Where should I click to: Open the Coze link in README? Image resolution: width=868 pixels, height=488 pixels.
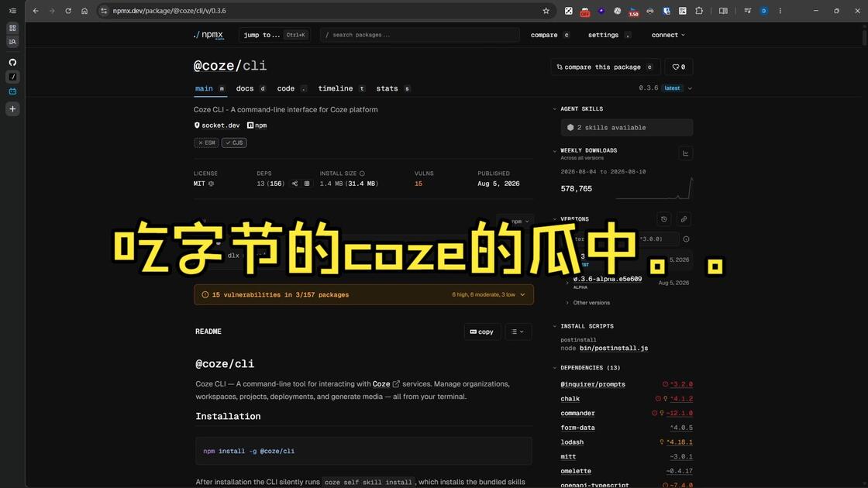tap(381, 384)
